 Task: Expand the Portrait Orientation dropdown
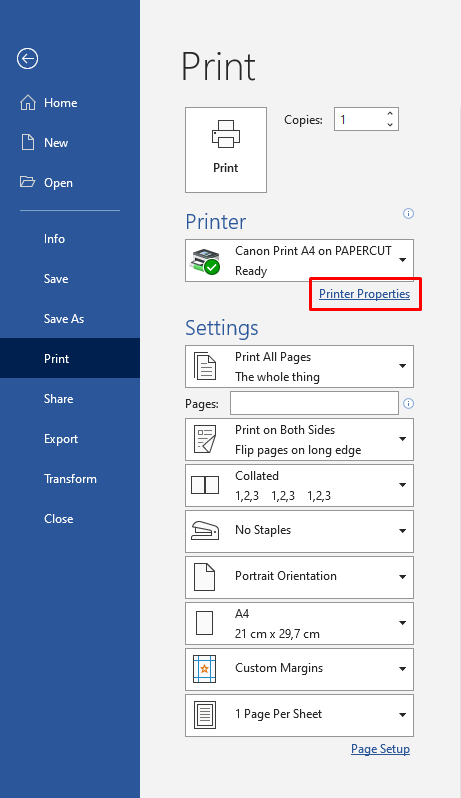[x=299, y=577]
